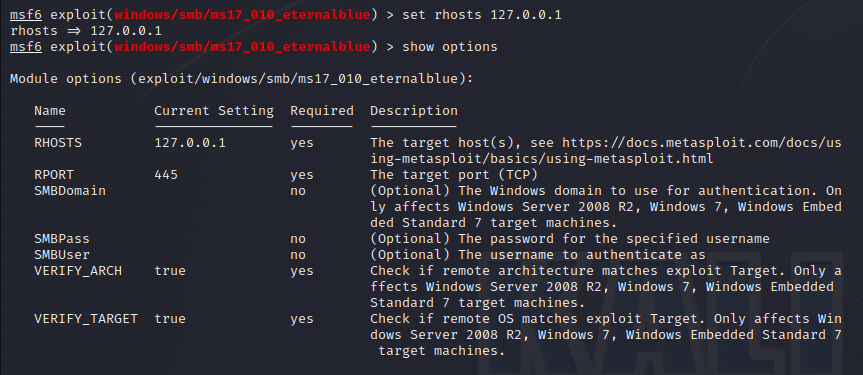Image resolution: width=863 pixels, height=375 pixels.
Task: Click the Current Setting column header
Action: tap(214, 111)
